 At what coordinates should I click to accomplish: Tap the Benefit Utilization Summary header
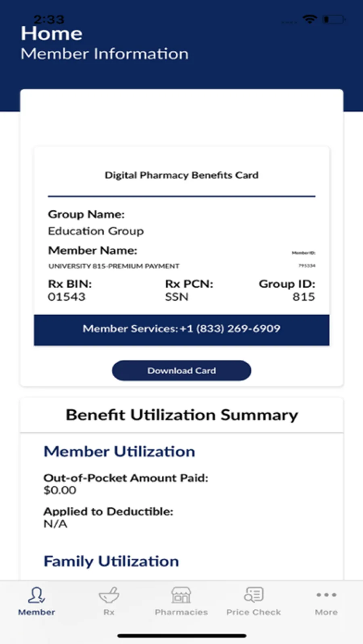point(182,415)
